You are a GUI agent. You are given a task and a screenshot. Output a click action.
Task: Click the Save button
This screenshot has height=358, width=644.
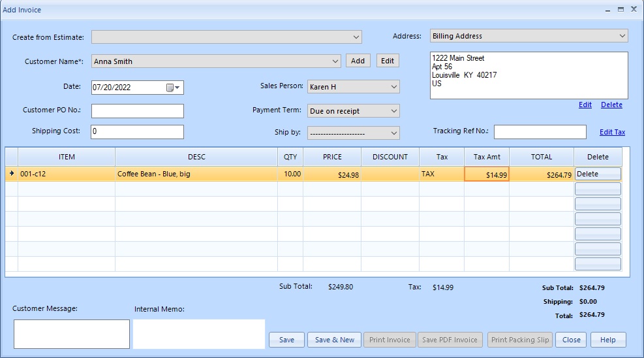point(286,340)
